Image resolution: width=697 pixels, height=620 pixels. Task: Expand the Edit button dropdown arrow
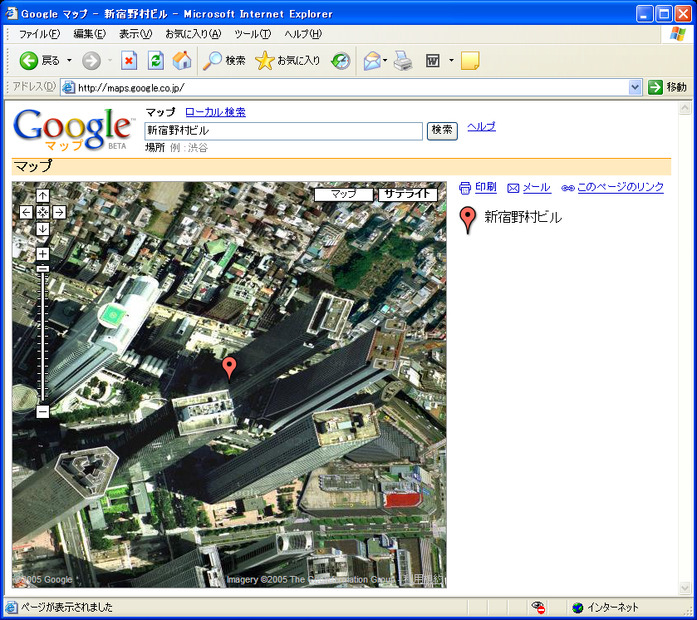point(451,60)
